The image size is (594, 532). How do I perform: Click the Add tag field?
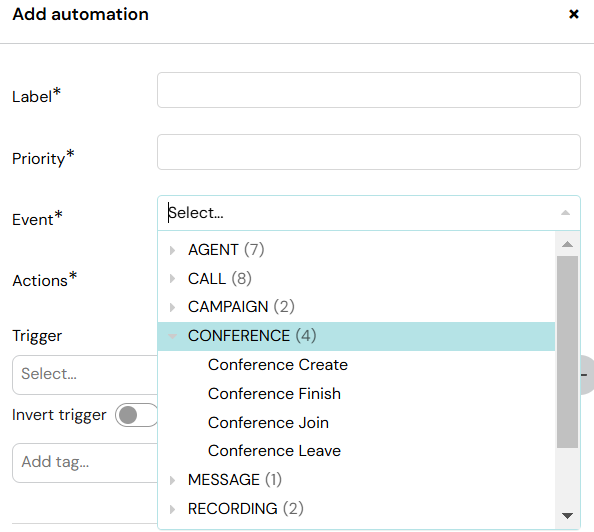pos(85,463)
